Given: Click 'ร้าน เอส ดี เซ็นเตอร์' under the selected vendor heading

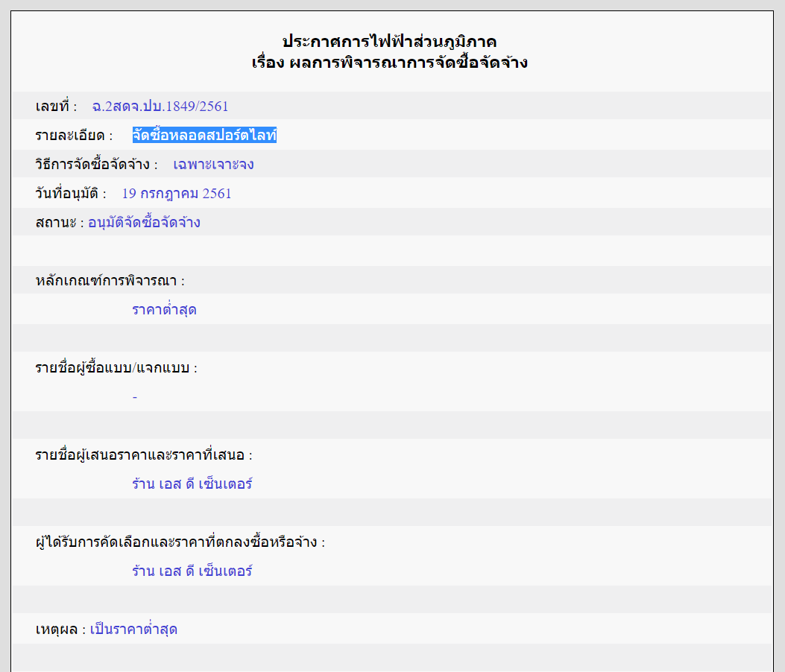Looking at the screenshot, I should pyautogui.click(x=192, y=571).
